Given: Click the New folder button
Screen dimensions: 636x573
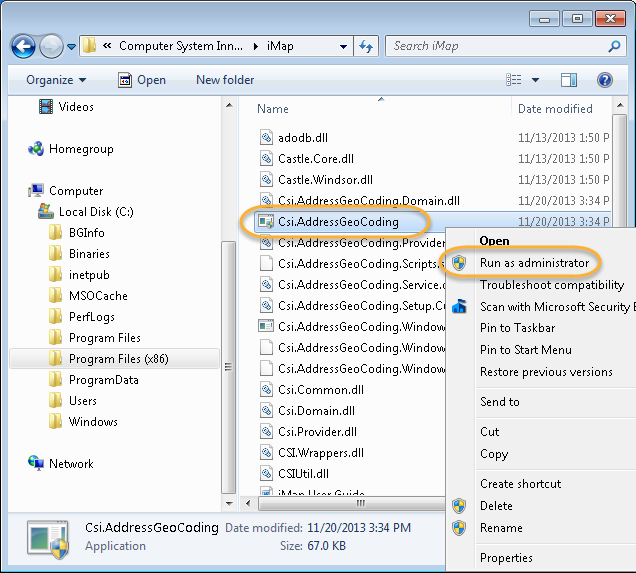Looking at the screenshot, I should pyautogui.click(x=225, y=80).
